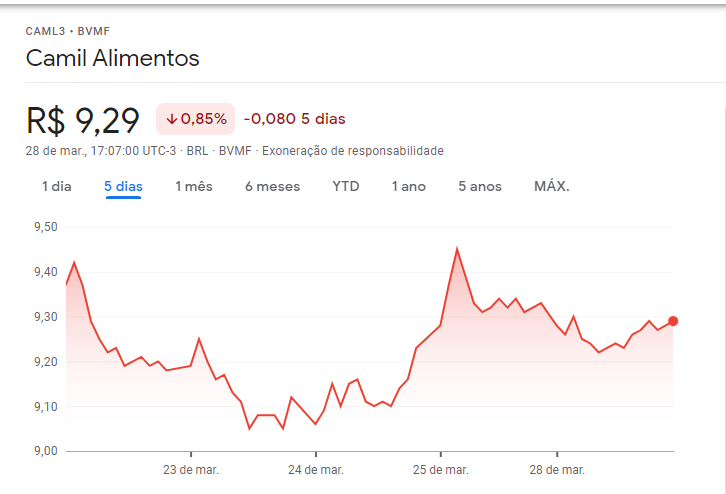Screen dimensions: 726x494
Task: Click the CAML3 • BVMF ticker label
Action: 68,31
